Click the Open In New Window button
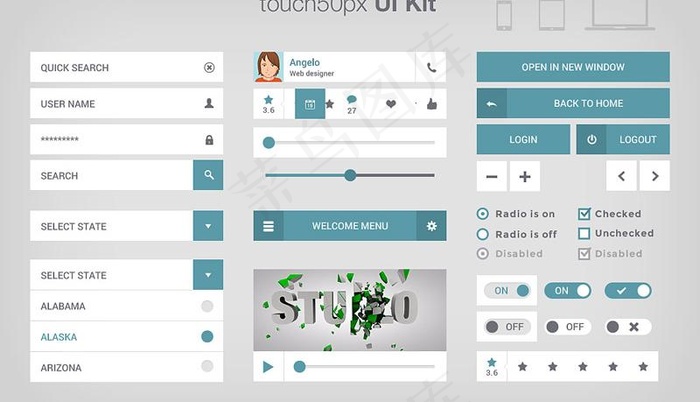Image resolution: width=700 pixels, height=402 pixels. click(573, 67)
